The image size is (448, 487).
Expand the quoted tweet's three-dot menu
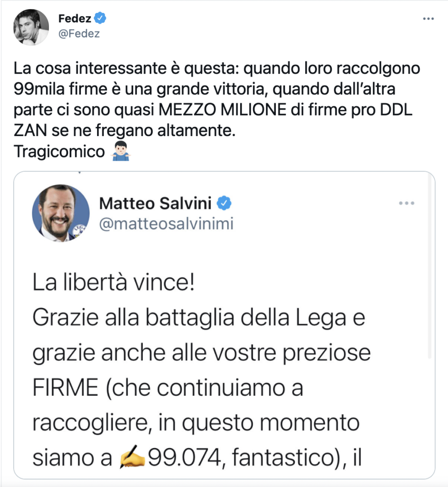pyautogui.click(x=406, y=204)
